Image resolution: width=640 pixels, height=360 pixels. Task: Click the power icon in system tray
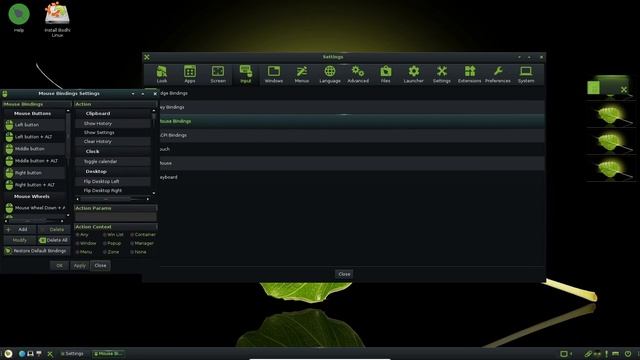coord(628,353)
